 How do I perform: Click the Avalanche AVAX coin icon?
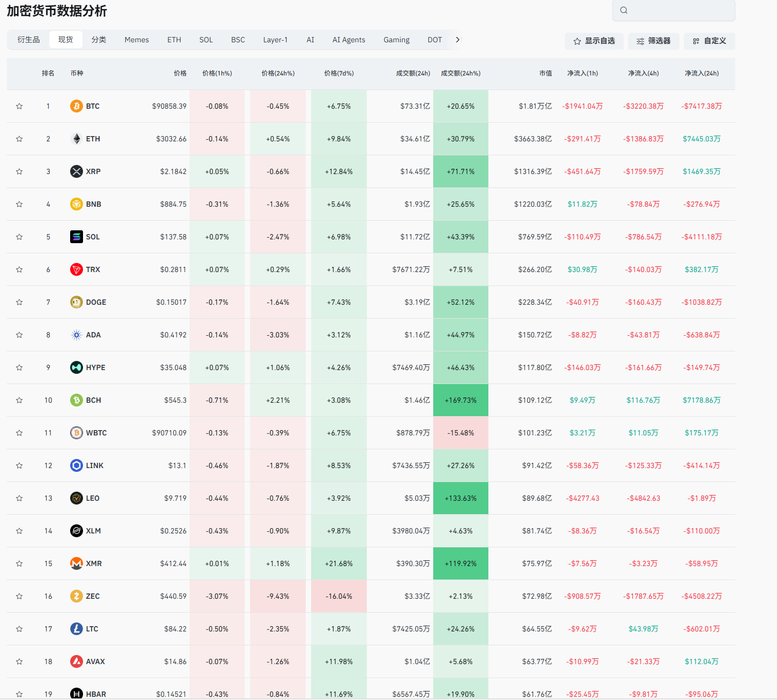77,661
